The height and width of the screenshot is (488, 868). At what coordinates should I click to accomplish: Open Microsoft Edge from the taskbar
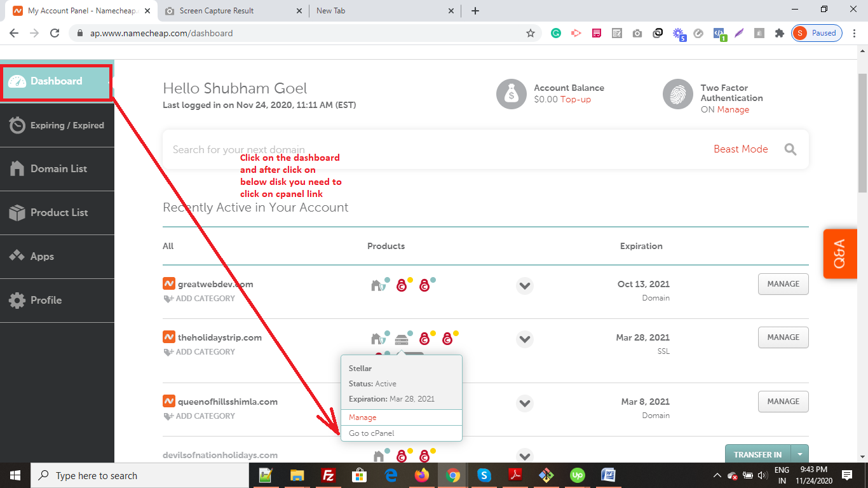(390, 475)
